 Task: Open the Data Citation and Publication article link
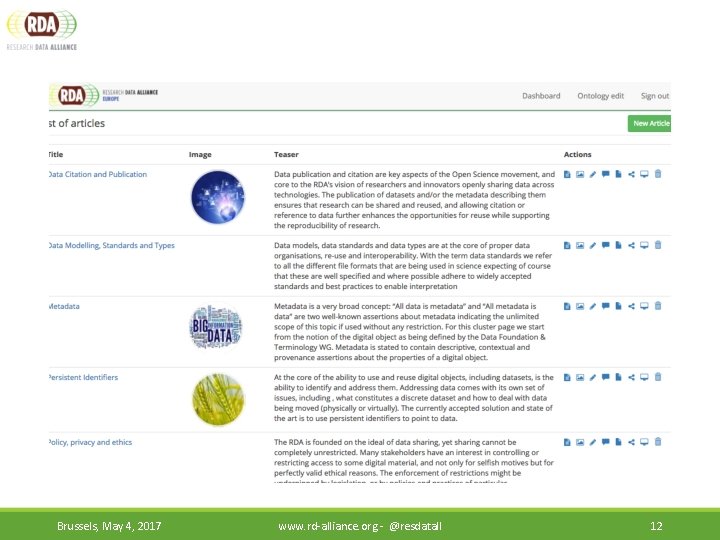click(98, 174)
